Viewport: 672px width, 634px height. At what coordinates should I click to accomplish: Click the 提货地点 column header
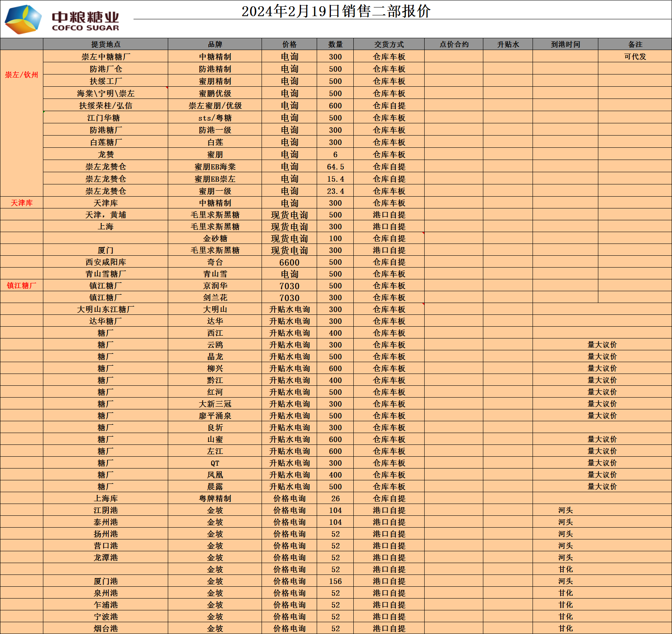coord(106,45)
